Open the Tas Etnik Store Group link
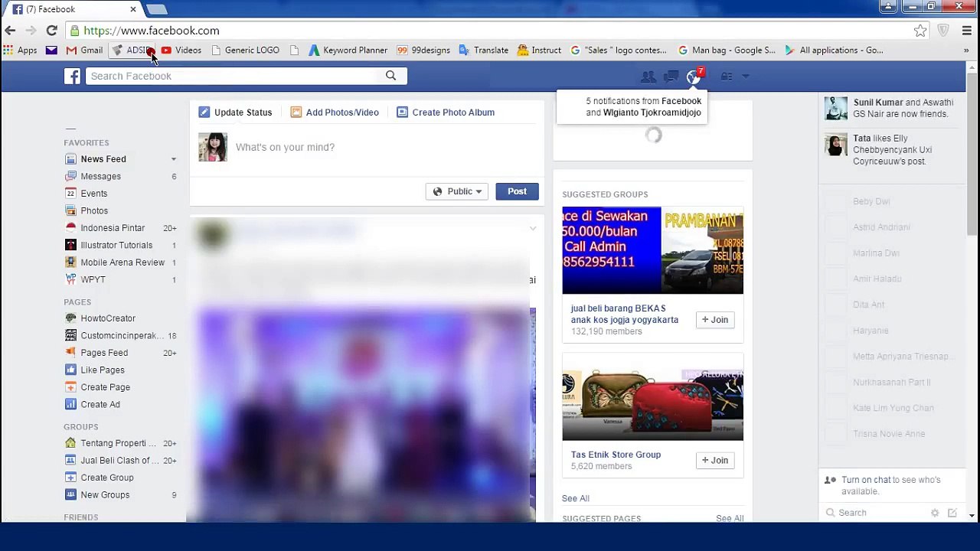This screenshot has height=551, width=980. click(616, 455)
